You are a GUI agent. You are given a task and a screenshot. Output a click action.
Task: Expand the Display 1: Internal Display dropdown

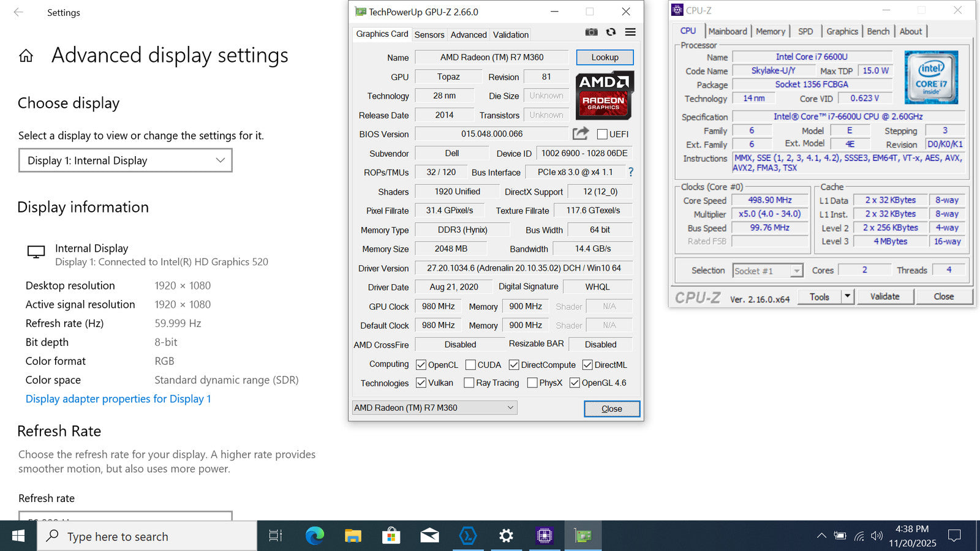(126, 160)
